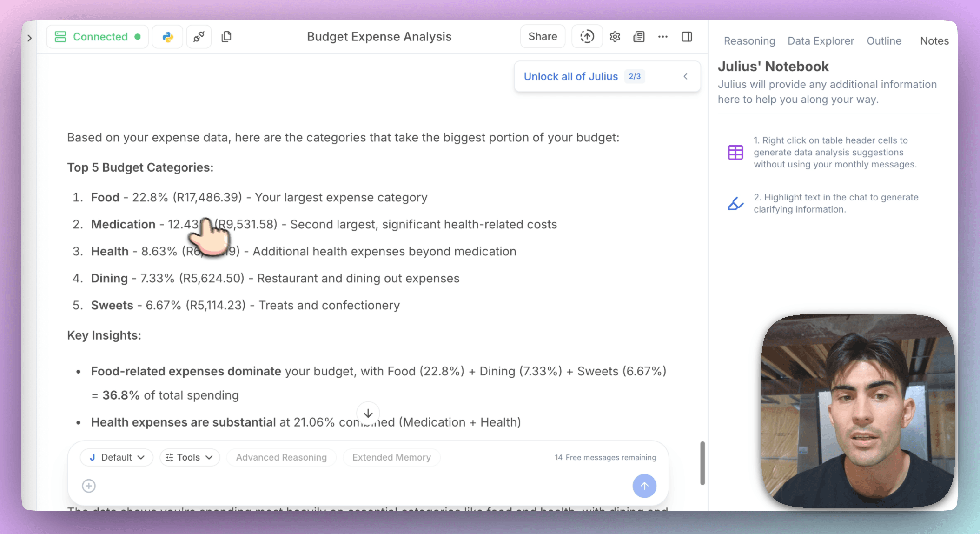Open the Notes tab
980x534 pixels.
click(934, 41)
